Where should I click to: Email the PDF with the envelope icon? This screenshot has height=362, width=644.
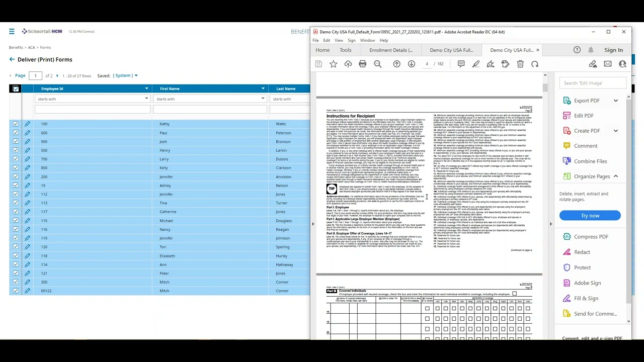(x=608, y=64)
